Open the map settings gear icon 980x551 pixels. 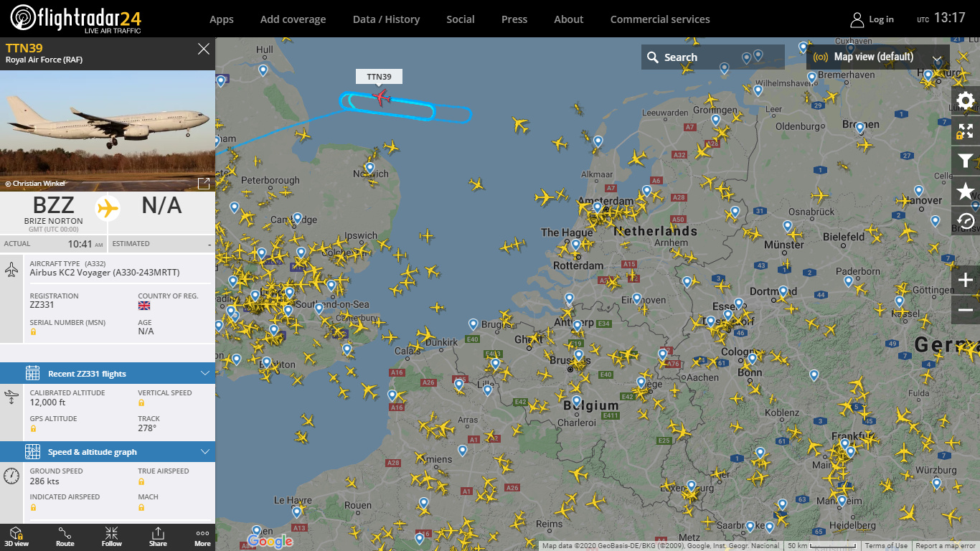(x=966, y=100)
